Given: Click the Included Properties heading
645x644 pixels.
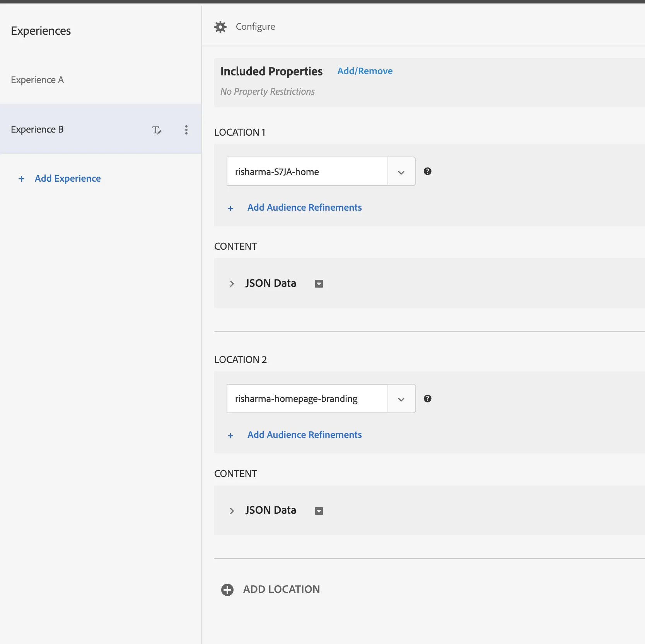Looking at the screenshot, I should point(271,71).
